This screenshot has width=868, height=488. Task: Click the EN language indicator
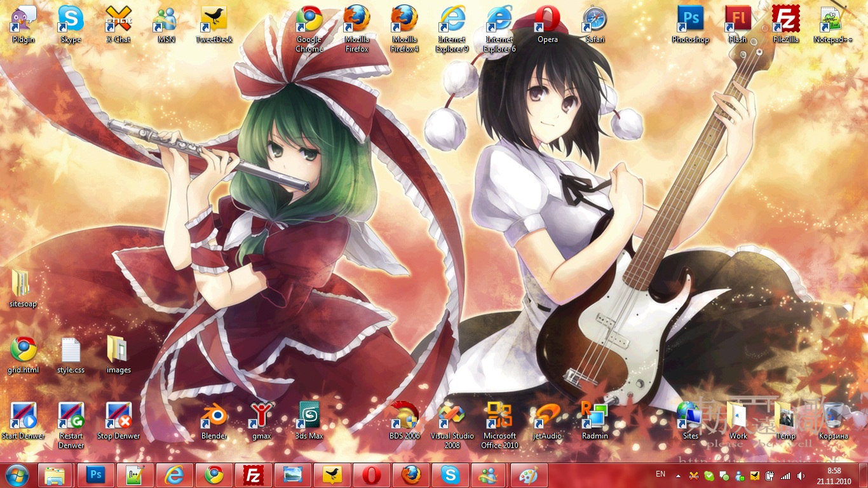point(660,474)
